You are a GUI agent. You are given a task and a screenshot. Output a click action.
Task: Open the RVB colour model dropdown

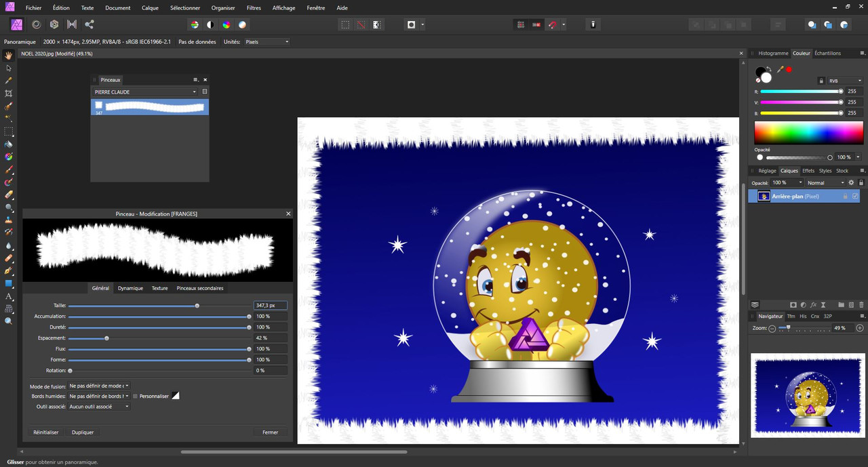tap(845, 81)
